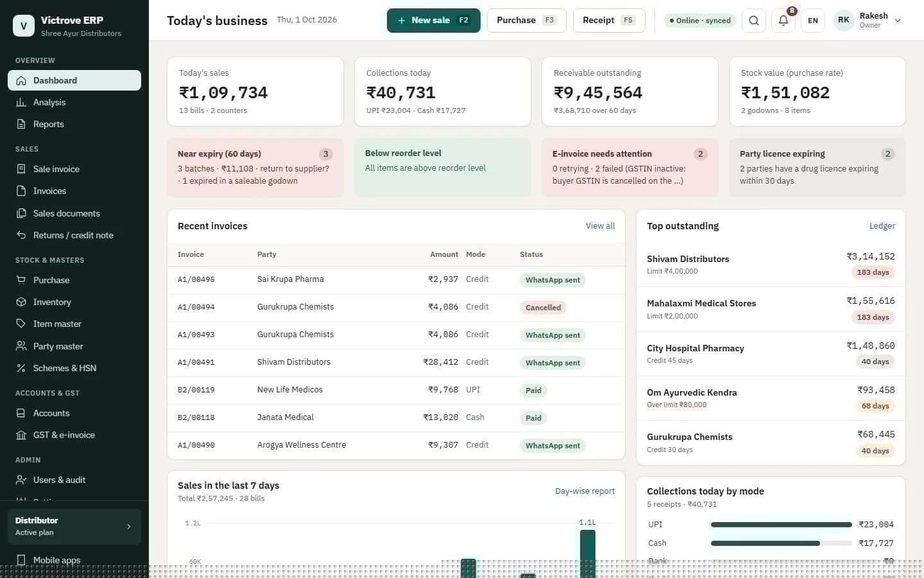Click the Victrove ERP logo badge

point(24,26)
